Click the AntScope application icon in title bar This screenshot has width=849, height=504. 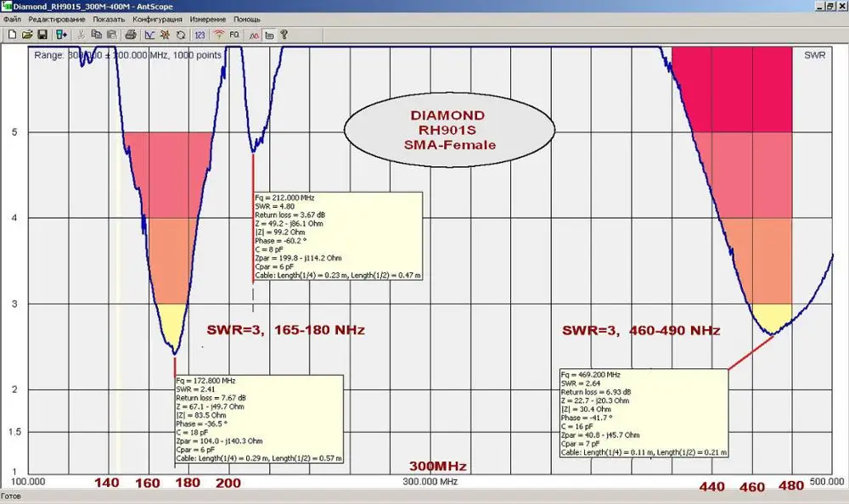click(7, 6)
